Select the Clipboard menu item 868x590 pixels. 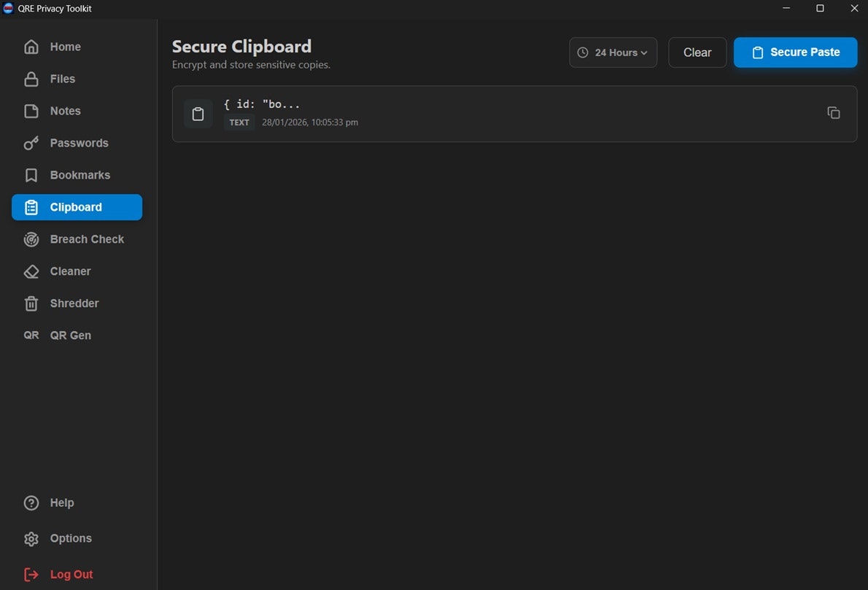tap(77, 208)
